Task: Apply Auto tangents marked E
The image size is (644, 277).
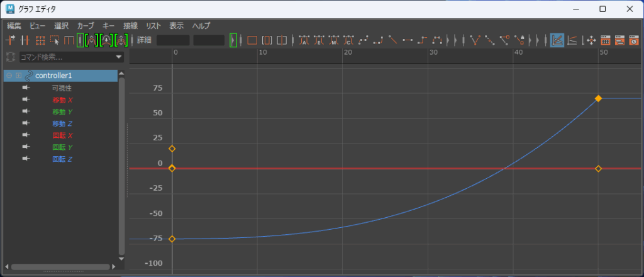Action: click(x=319, y=40)
